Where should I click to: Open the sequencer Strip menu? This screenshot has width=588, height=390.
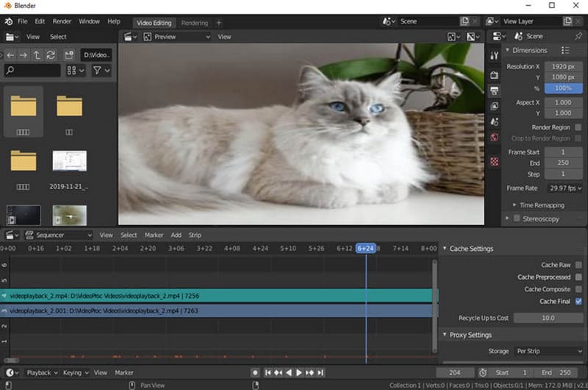point(195,235)
